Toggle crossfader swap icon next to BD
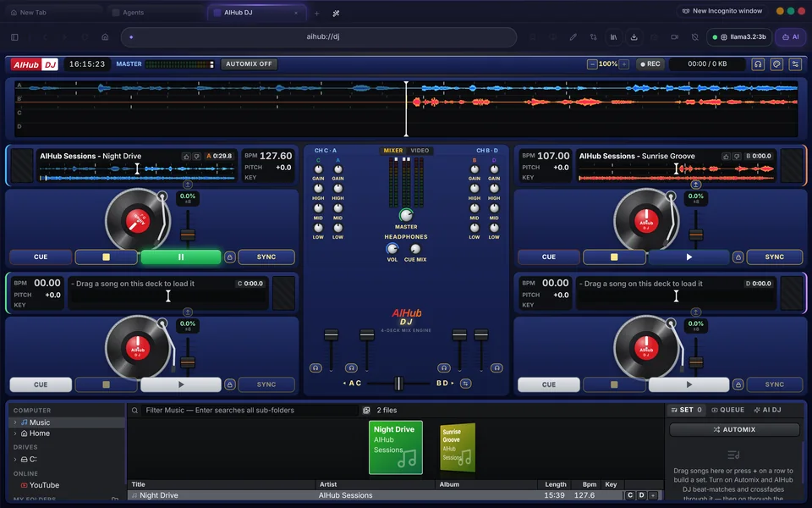The width and height of the screenshot is (812, 508). point(465,384)
